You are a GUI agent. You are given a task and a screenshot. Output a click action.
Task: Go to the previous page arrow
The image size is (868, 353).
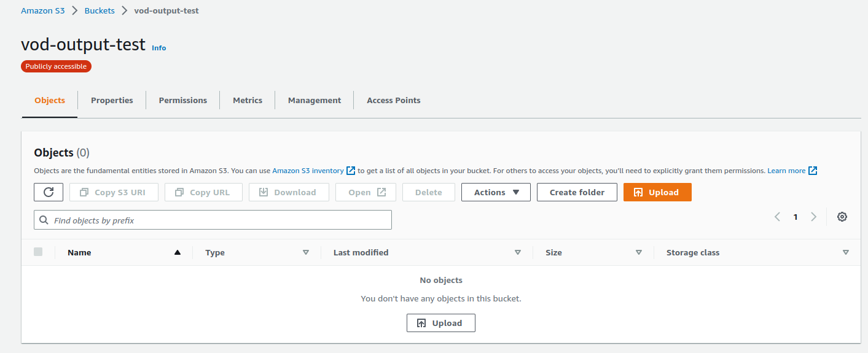tap(777, 217)
